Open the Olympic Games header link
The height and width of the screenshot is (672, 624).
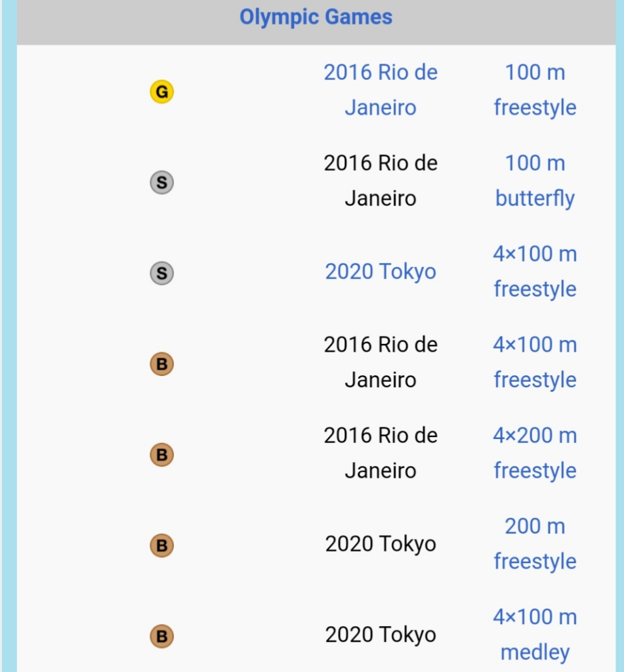click(x=316, y=18)
